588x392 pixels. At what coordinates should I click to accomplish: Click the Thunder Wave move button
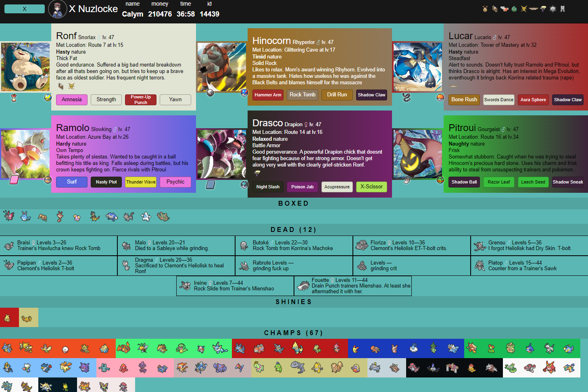coord(141,182)
